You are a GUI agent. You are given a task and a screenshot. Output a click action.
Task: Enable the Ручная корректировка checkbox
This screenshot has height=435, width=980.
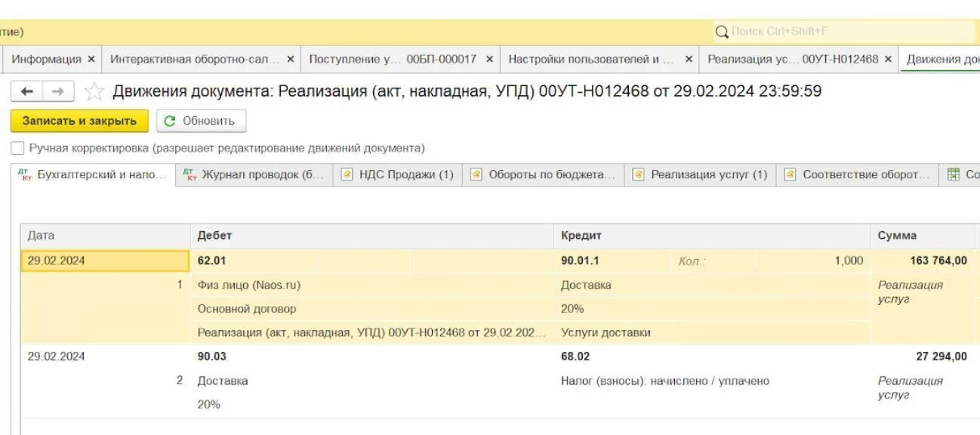tap(17, 148)
